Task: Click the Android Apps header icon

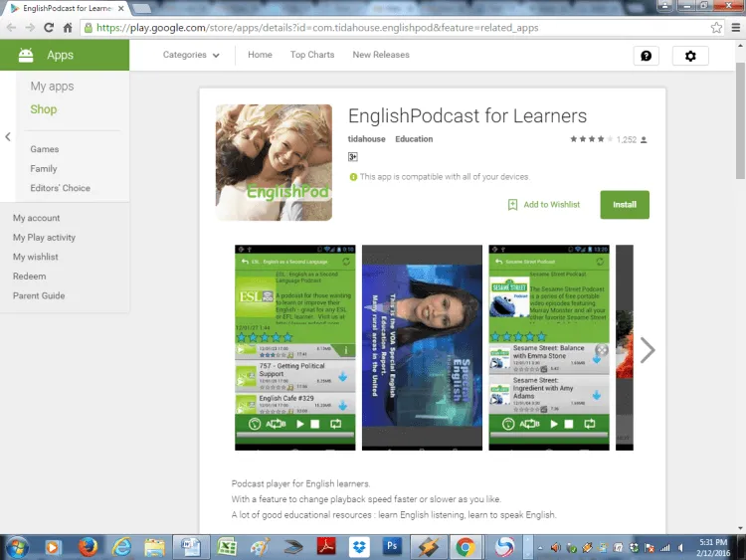Action: [26, 55]
